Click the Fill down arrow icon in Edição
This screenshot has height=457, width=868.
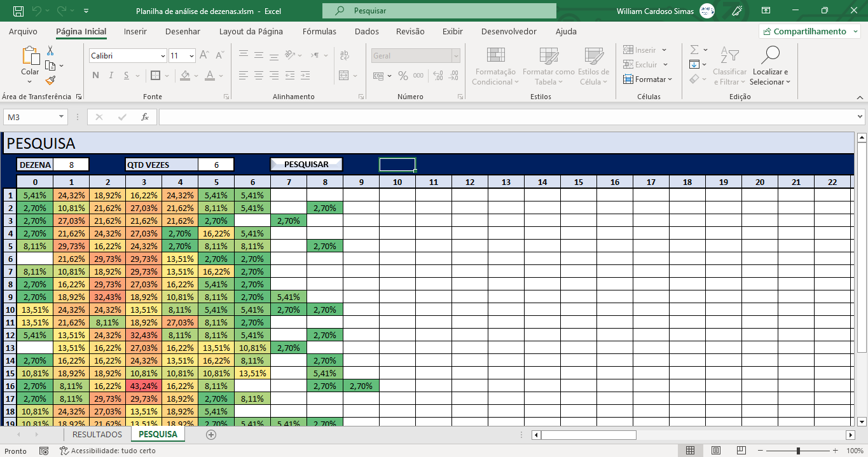click(x=694, y=64)
